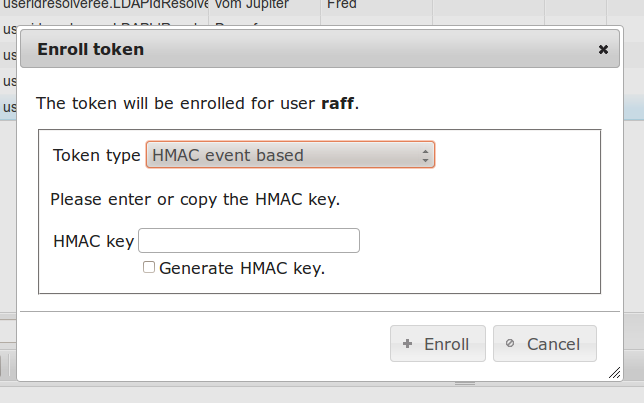Click the 'Generate HMAC key.' label
The image size is (644, 403).
click(242, 268)
